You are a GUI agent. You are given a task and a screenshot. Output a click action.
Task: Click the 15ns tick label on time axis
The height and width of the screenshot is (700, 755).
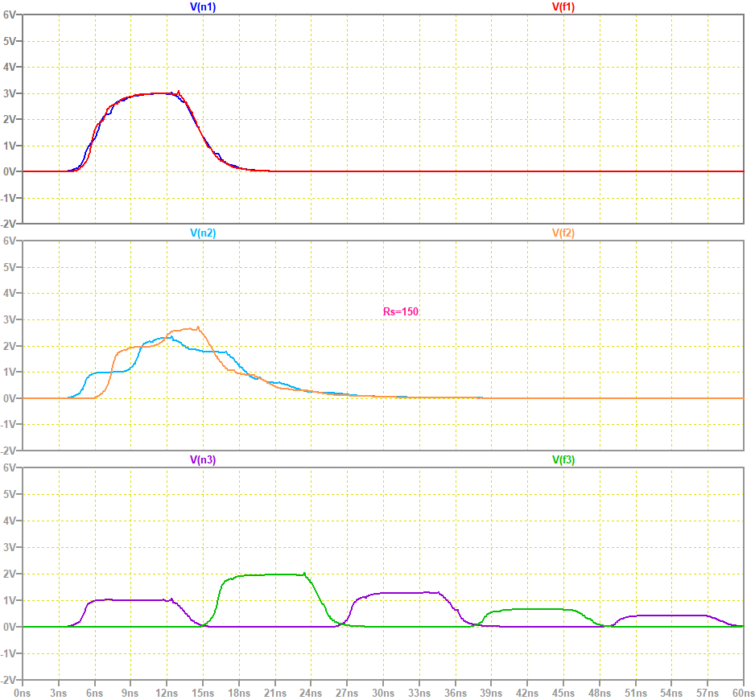tap(204, 691)
